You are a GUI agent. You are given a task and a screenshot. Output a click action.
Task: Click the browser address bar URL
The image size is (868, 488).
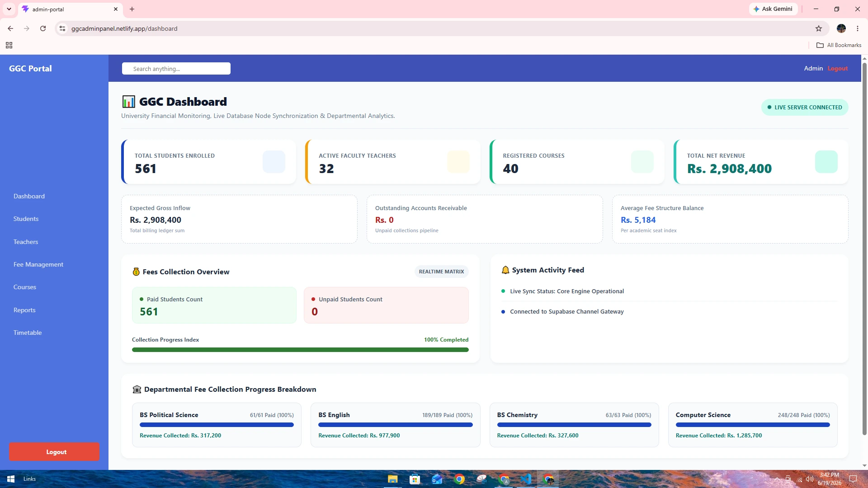[124, 28]
